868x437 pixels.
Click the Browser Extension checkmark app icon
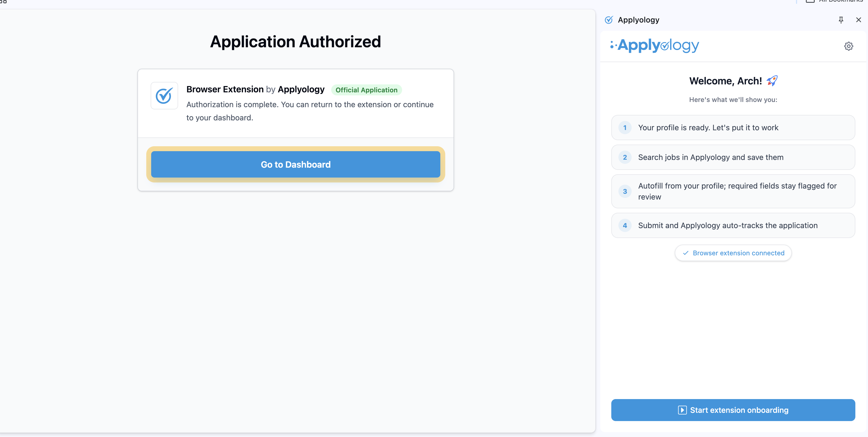164,96
